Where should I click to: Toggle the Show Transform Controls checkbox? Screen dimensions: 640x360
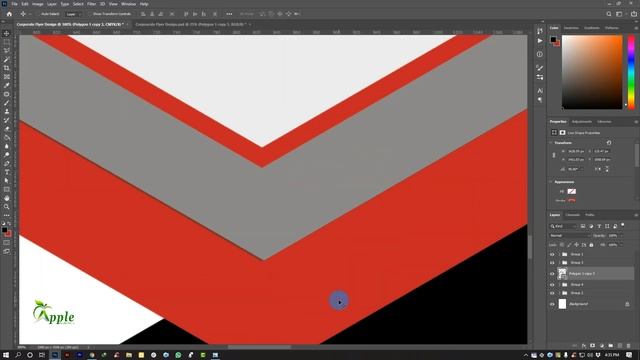pos(91,14)
